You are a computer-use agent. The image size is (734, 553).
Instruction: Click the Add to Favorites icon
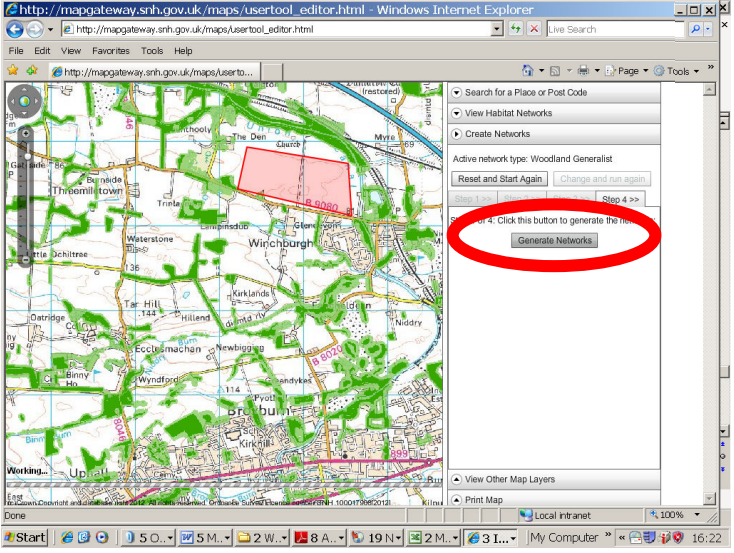(32, 71)
